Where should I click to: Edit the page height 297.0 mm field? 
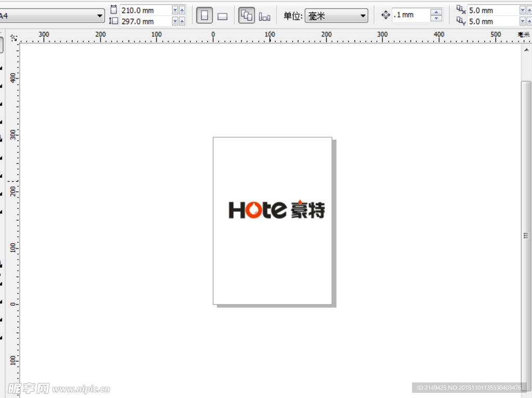(x=145, y=21)
